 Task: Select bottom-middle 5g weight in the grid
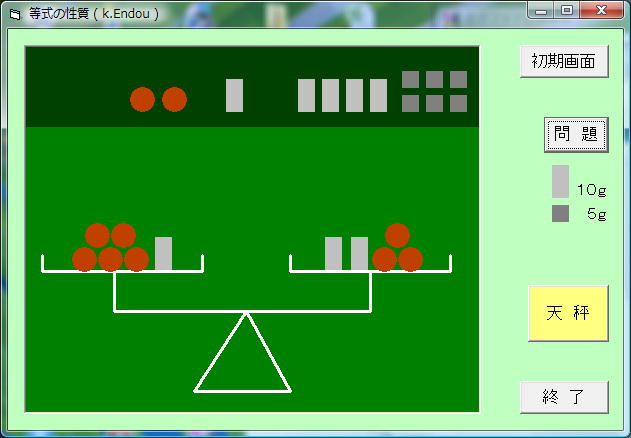[435, 103]
